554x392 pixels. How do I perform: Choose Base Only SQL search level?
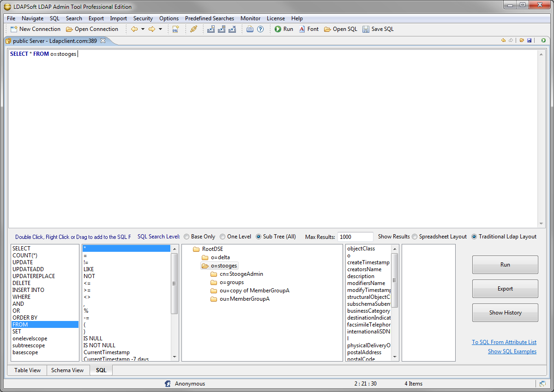click(187, 236)
